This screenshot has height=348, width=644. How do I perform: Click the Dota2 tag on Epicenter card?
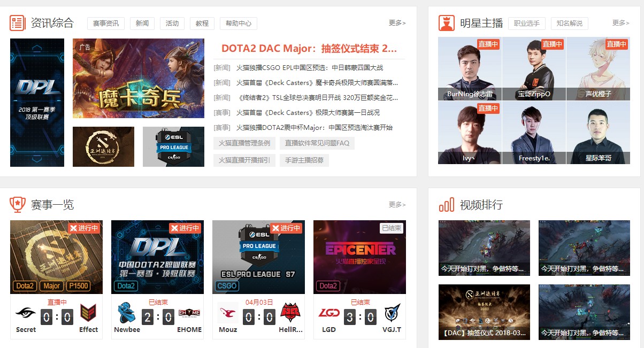pos(328,286)
